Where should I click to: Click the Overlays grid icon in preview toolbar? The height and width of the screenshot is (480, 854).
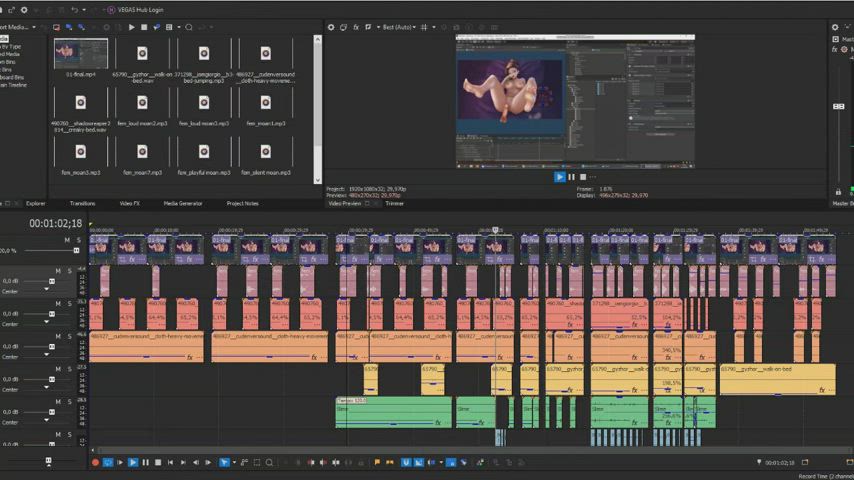(424, 27)
